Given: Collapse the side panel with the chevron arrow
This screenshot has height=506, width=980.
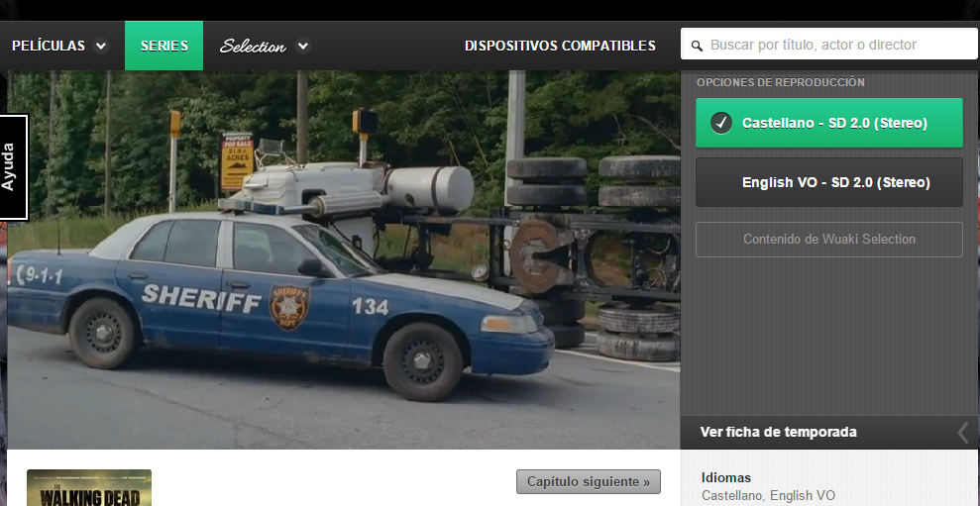Looking at the screenshot, I should [x=963, y=433].
